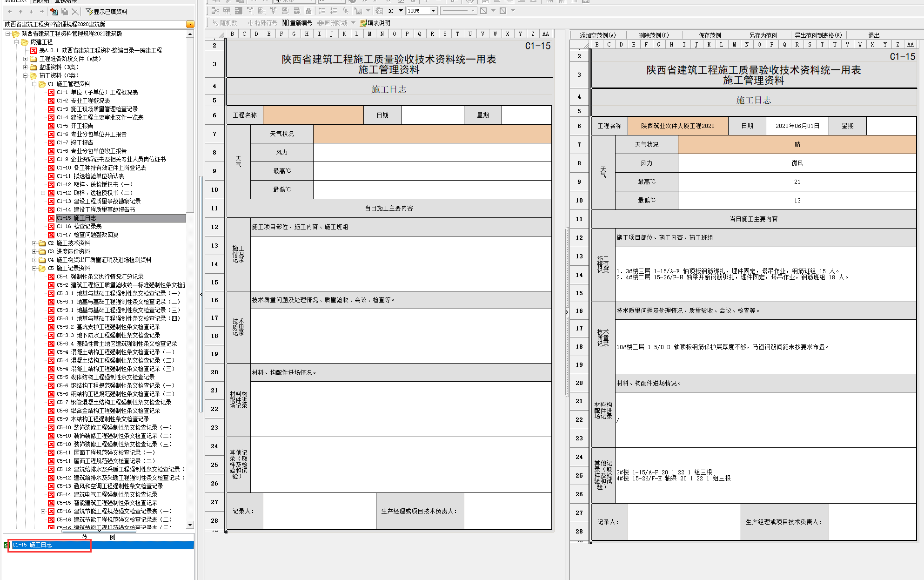Click the second border box icon
This screenshot has height=580, width=924.
tap(503, 11)
